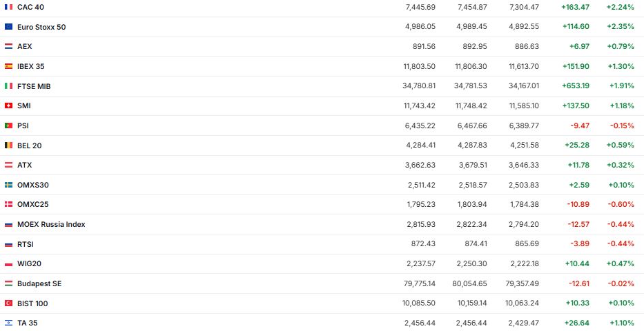This screenshot has height=331, width=644.
Task: Select the ATX index name
Action: pyautogui.click(x=25, y=165)
